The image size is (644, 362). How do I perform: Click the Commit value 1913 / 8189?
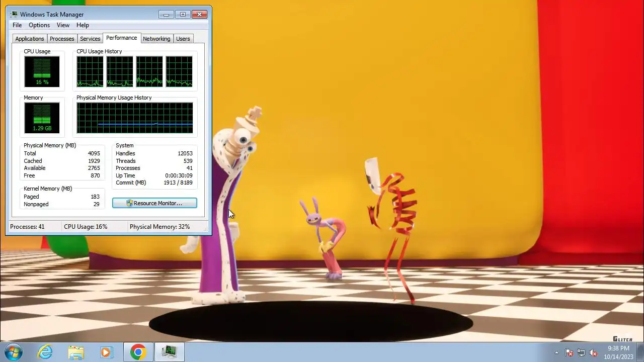tap(178, 183)
